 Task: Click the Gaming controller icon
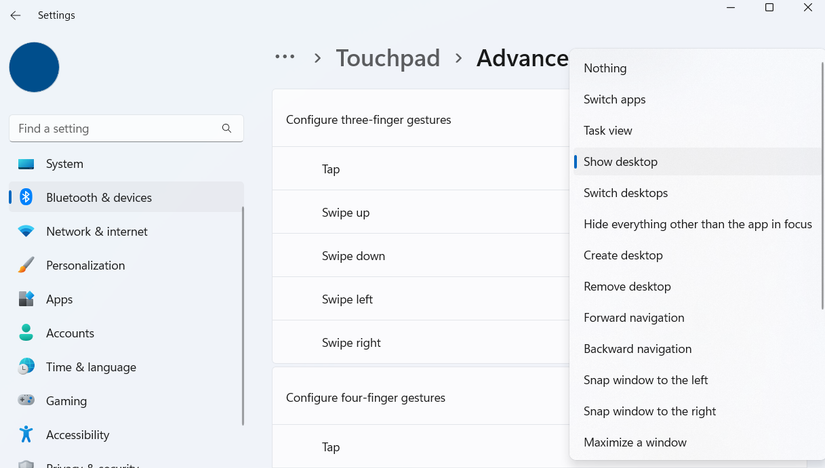click(x=26, y=401)
